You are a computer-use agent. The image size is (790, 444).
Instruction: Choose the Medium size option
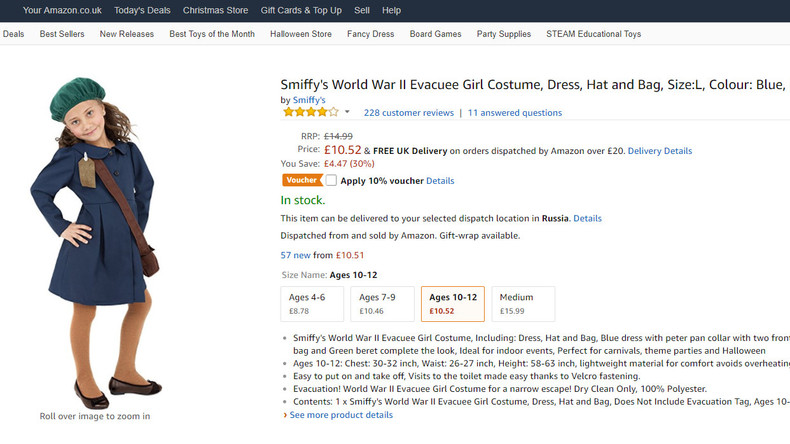click(x=523, y=304)
